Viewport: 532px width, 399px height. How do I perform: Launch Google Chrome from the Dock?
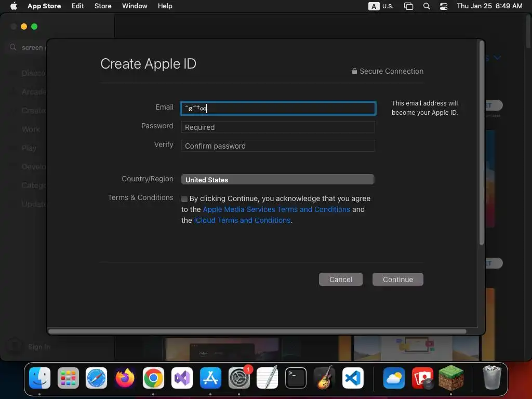(153, 378)
